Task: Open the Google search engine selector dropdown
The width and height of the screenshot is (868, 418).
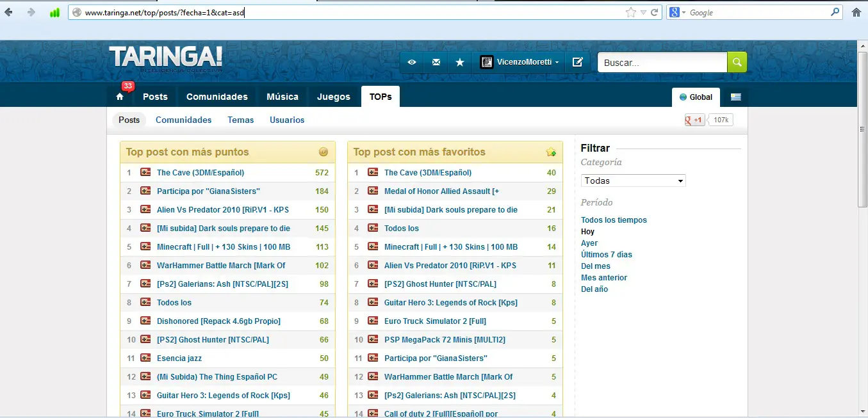Action: click(676, 12)
